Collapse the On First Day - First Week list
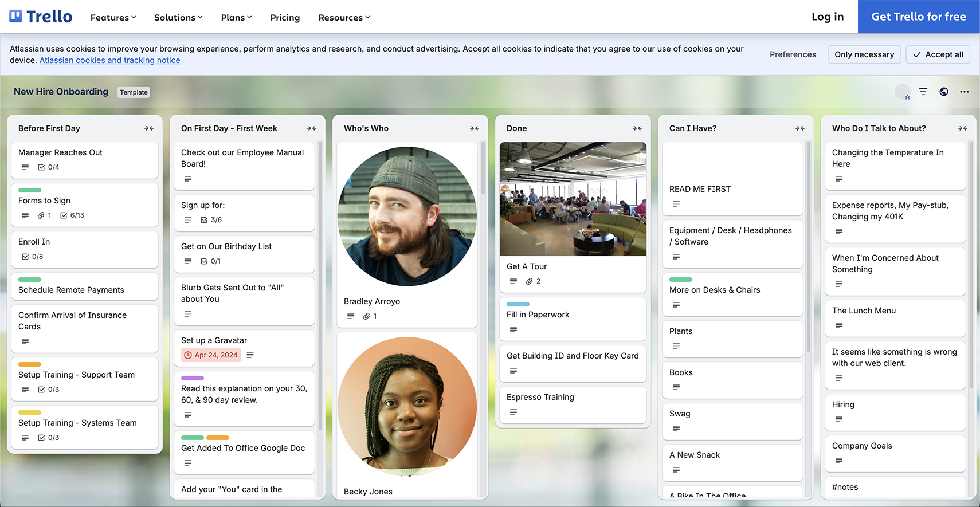 (312, 128)
